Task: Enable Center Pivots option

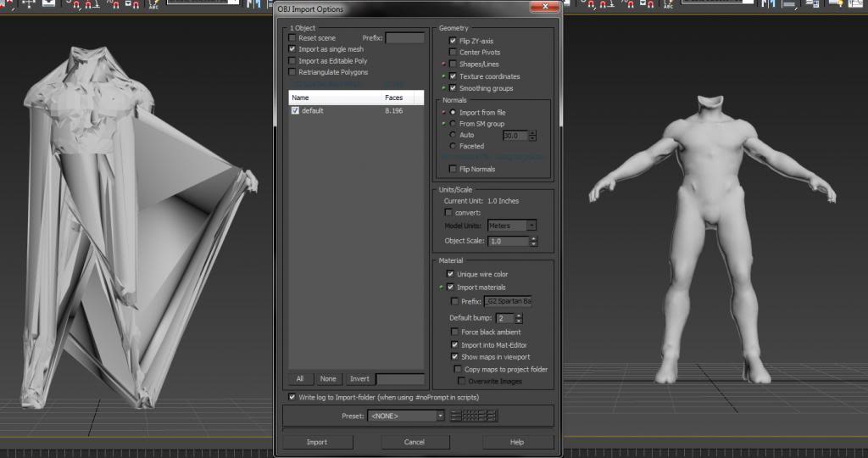Action: (453, 52)
